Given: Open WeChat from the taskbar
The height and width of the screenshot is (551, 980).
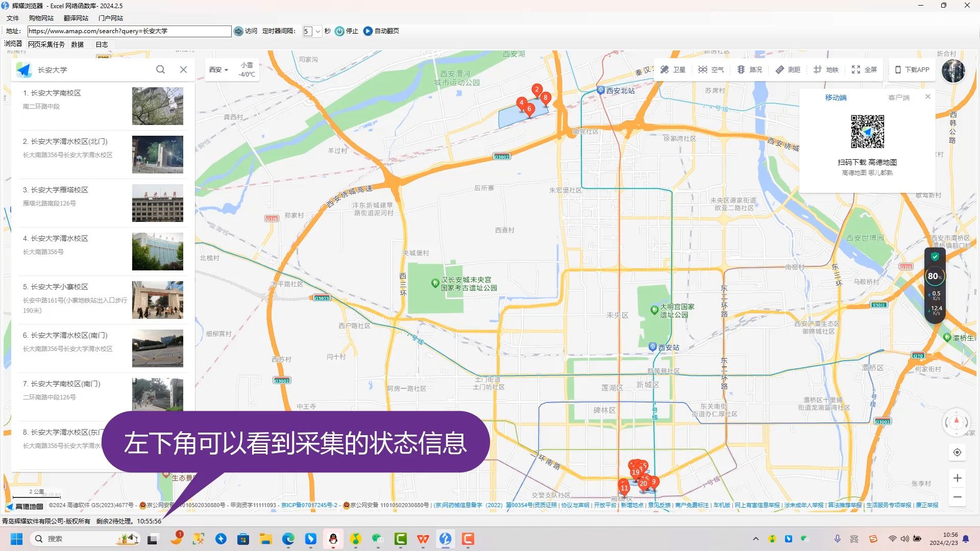Looking at the screenshot, I should (378, 539).
